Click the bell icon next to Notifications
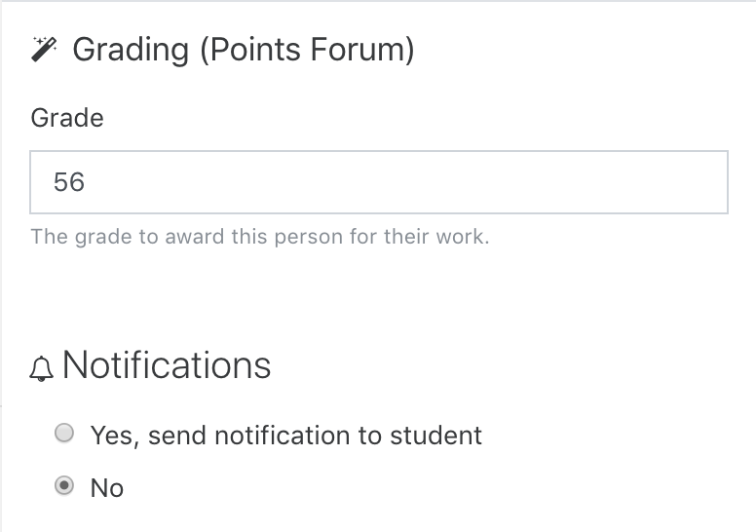Screen dimensions: 756x532 (42, 369)
